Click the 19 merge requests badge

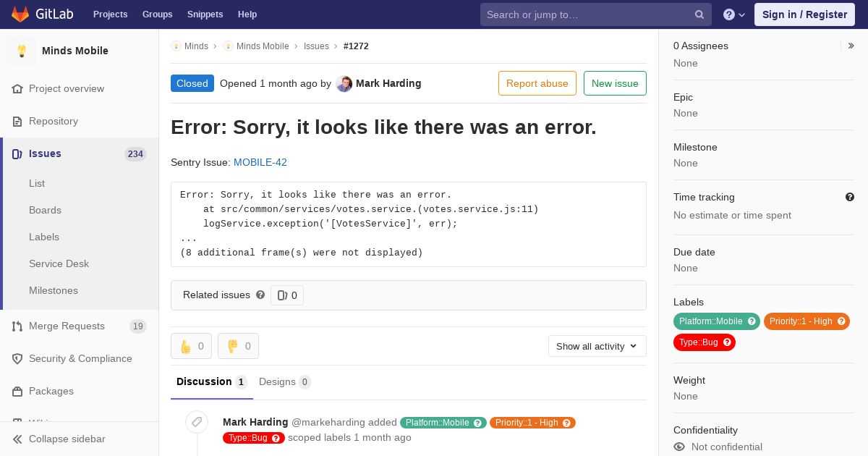[138, 326]
